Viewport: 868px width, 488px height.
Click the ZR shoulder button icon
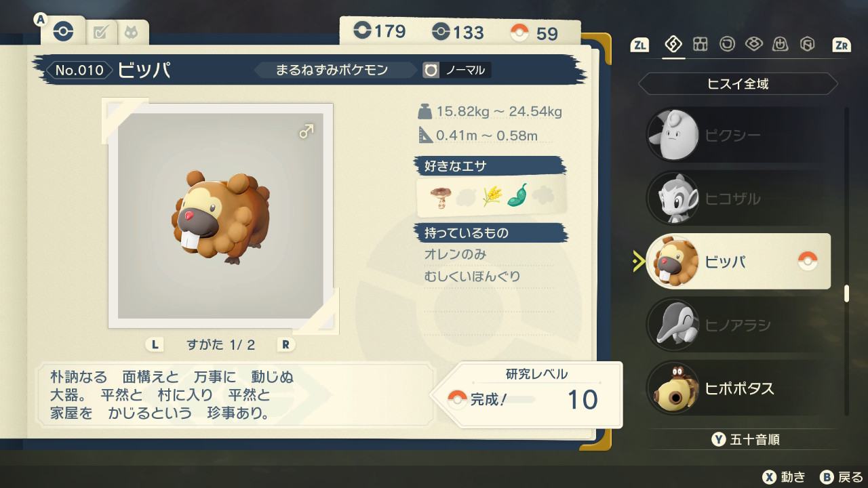(842, 45)
